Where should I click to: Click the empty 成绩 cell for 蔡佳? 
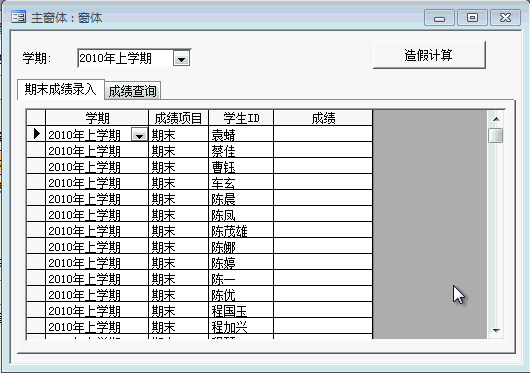tap(323, 150)
